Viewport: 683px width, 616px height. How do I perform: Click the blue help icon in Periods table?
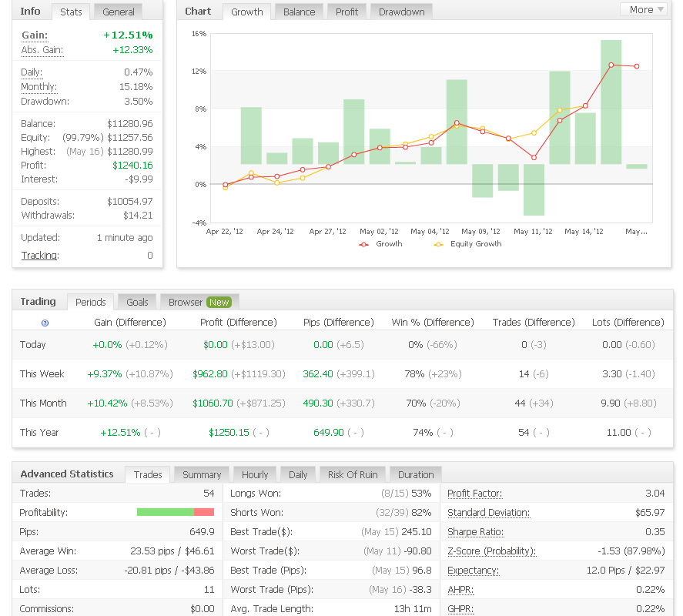coord(44,323)
